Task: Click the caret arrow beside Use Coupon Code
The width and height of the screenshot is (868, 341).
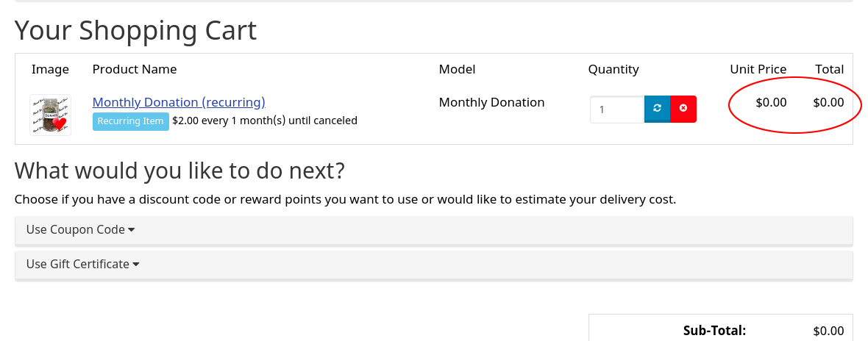Action: click(131, 230)
